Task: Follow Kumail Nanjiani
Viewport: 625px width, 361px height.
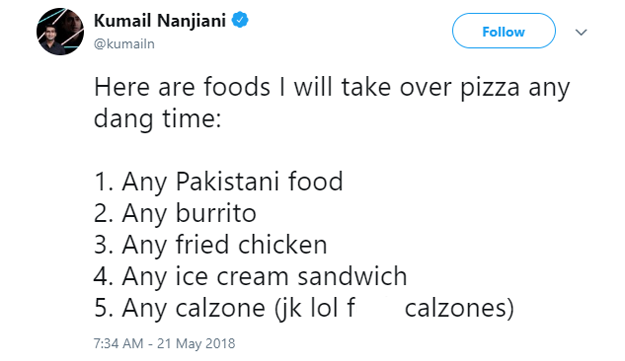Action: pos(503,31)
